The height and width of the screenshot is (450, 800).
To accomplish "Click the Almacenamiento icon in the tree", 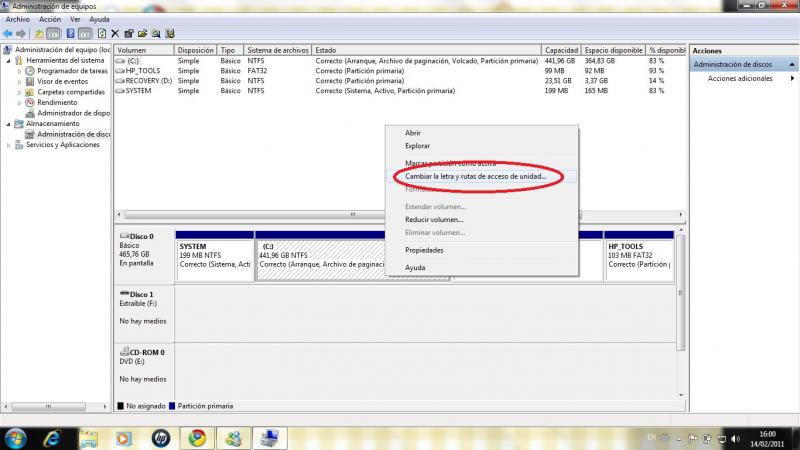I will tap(19, 124).
